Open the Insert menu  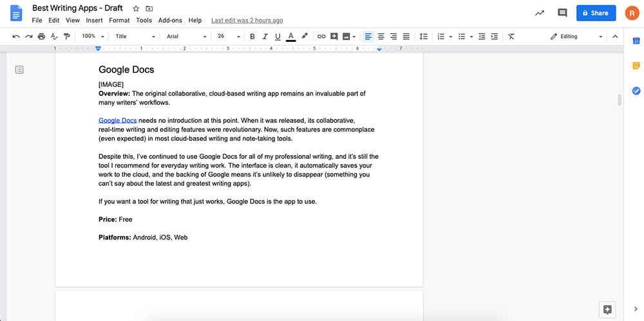pos(95,20)
